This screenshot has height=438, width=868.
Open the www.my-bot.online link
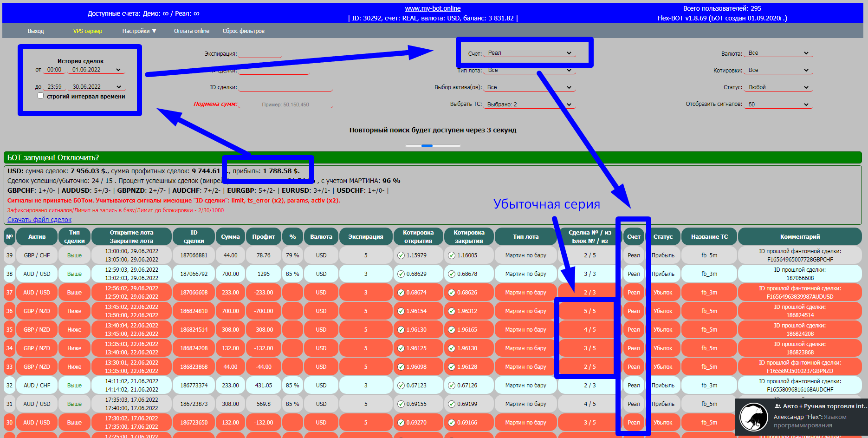[433, 8]
